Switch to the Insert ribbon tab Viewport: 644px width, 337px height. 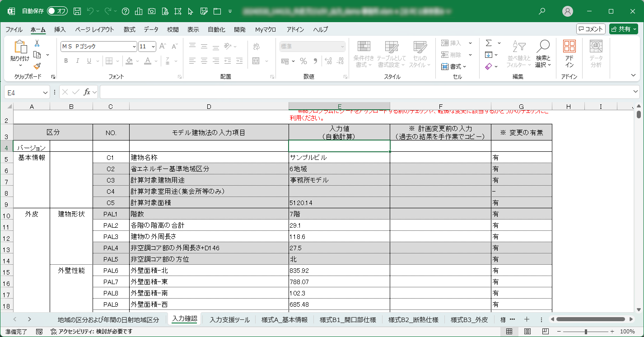click(60, 29)
